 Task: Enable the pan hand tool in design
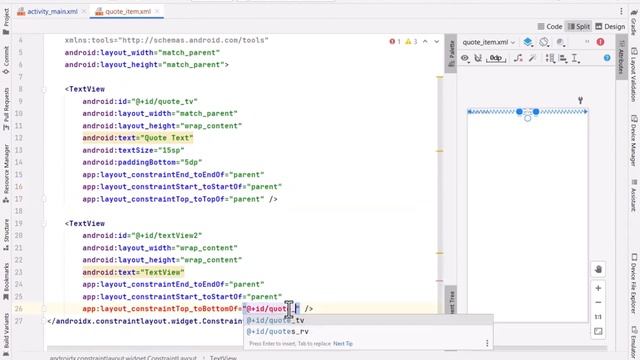pyautogui.click(x=598, y=269)
